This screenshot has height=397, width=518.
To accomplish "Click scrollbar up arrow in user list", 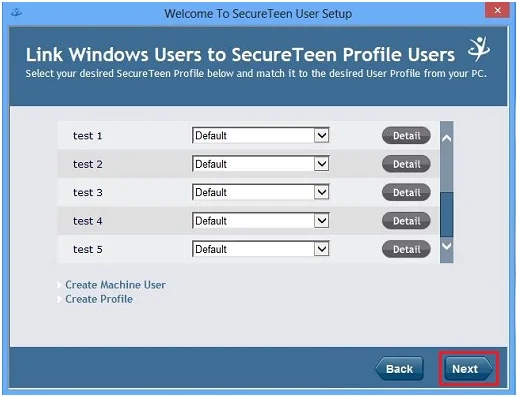I will (x=447, y=138).
